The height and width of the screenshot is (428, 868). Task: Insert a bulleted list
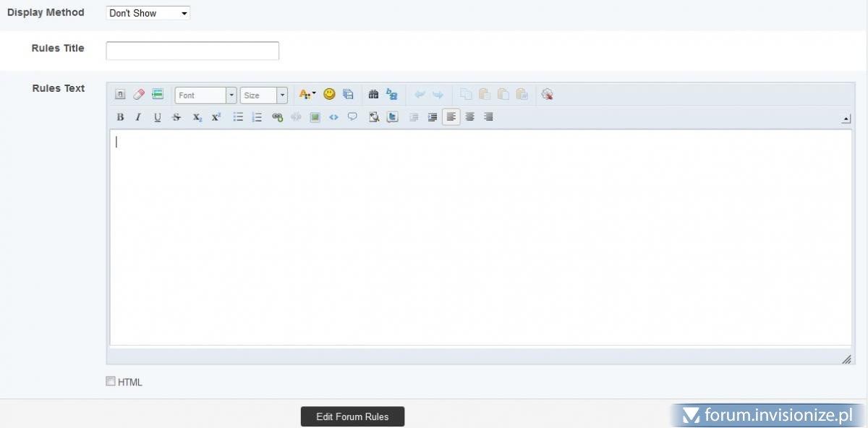[238, 117]
